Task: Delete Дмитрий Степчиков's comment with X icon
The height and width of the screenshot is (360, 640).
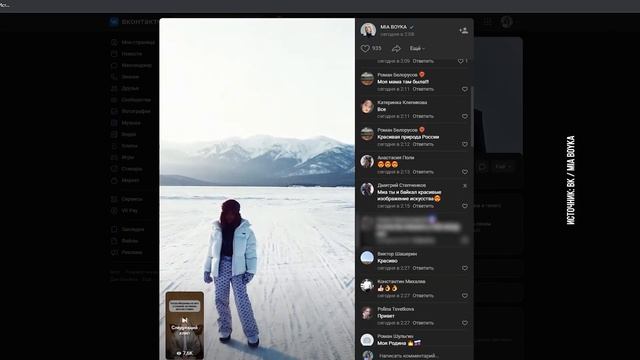Action: point(464,186)
